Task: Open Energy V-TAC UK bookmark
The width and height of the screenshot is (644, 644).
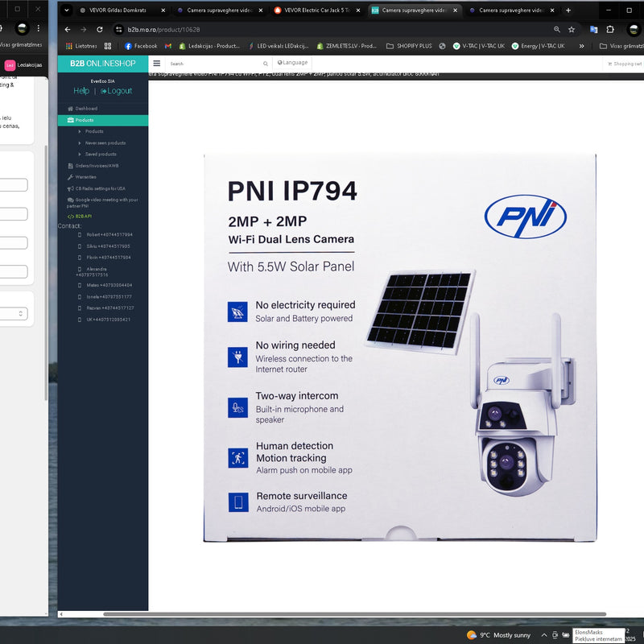Action: (x=538, y=46)
